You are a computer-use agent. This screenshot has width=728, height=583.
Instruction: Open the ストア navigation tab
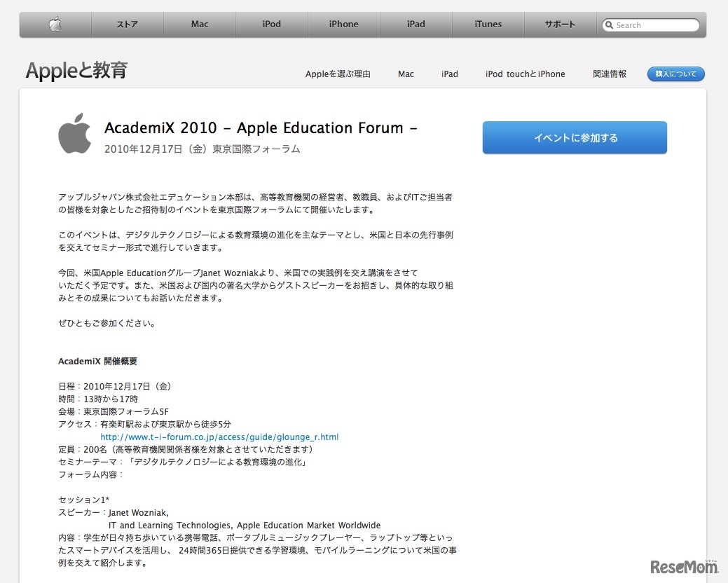pyautogui.click(x=127, y=25)
